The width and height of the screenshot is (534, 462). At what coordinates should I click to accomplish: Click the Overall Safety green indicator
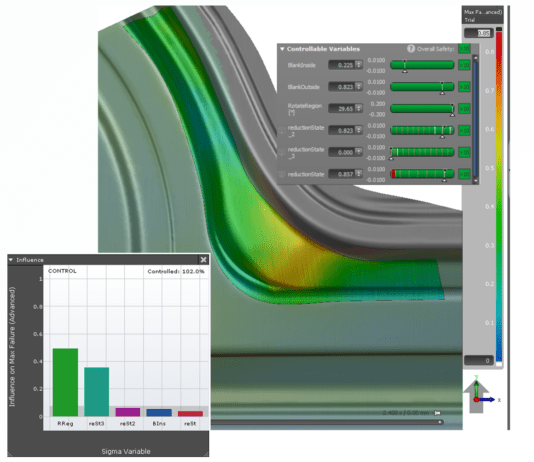(x=464, y=49)
